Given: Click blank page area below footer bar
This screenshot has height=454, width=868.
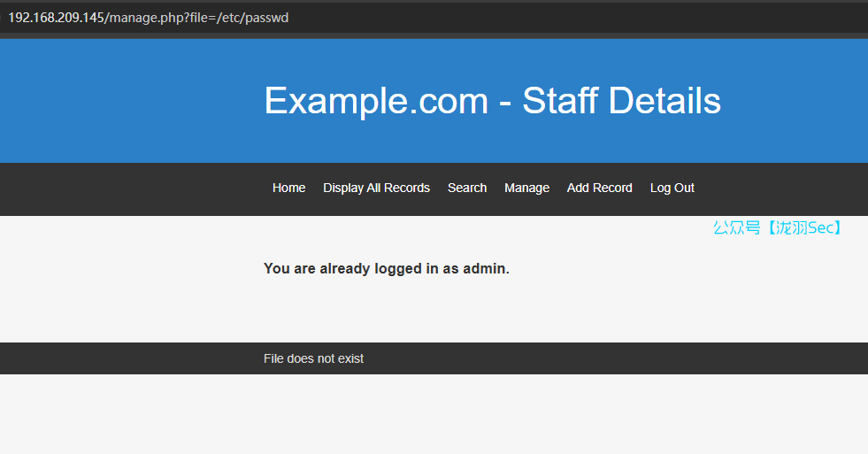Looking at the screenshot, I should (434, 416).
